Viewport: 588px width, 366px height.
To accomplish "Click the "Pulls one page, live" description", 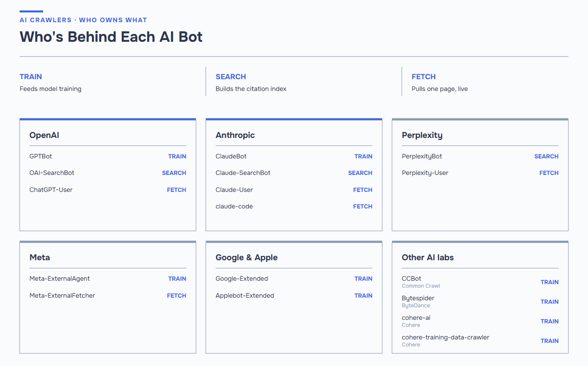I will [x=439, y=89].
